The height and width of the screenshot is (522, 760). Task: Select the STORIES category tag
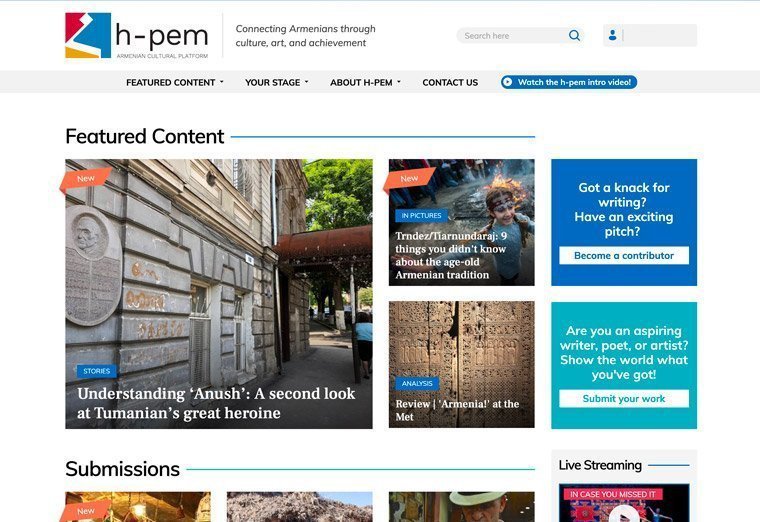(96, 371)
